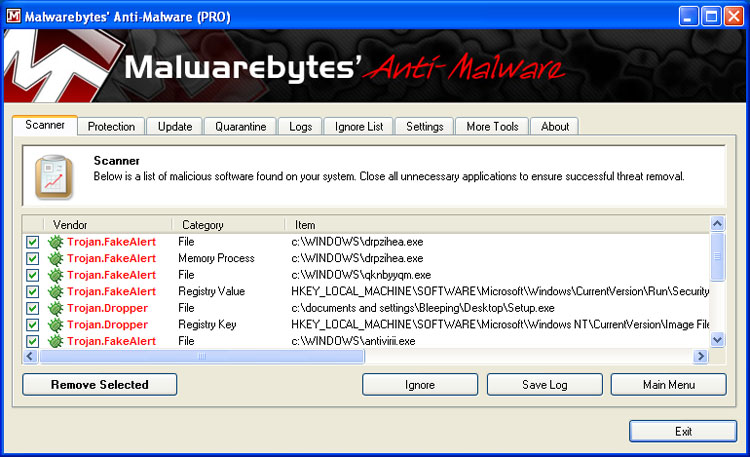
Task: Click the Remove Selected button
Action: click(x=99, y=385)
